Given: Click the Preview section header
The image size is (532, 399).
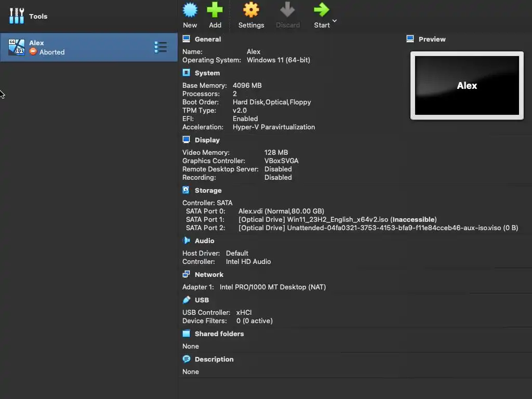Looking at the screenshot, I should click(432, 39).
